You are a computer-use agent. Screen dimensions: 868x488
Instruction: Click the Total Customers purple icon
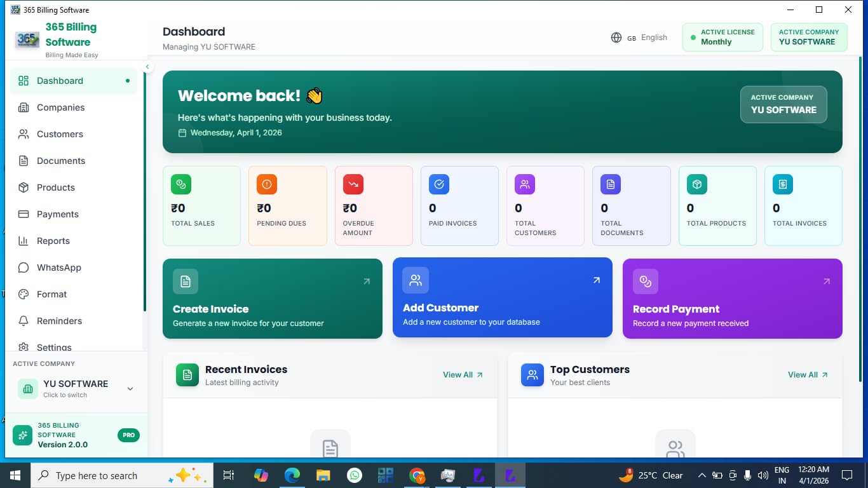point(525,184)
